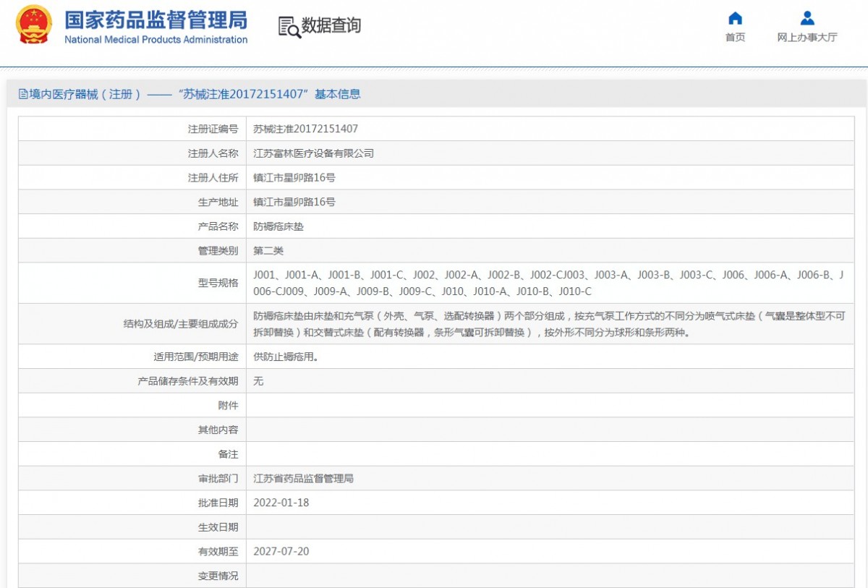Select the 无 value for storage conditions
This screenshot has height=588, width=868.
click(258, 381)
